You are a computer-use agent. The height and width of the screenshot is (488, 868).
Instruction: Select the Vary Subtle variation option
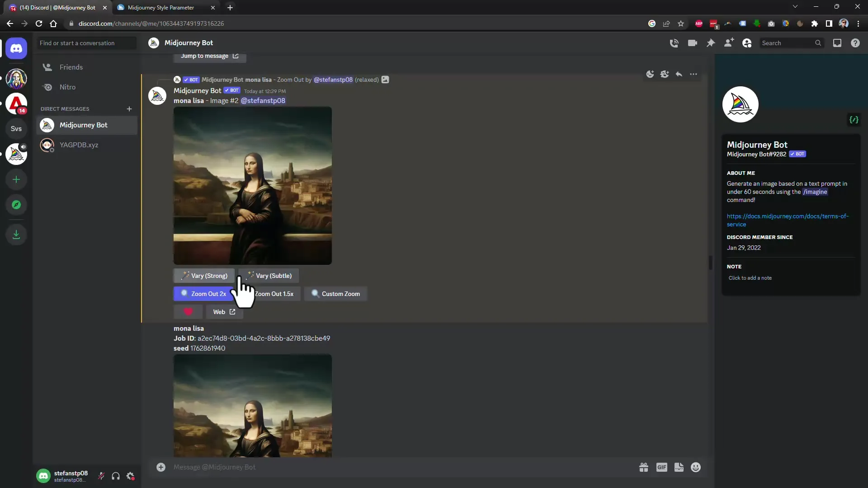coord(269,275)
